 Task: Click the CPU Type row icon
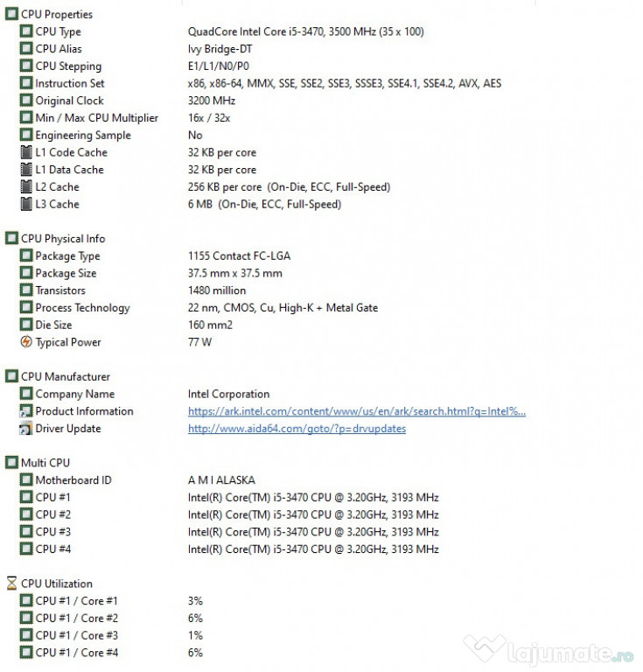[26, 31]
